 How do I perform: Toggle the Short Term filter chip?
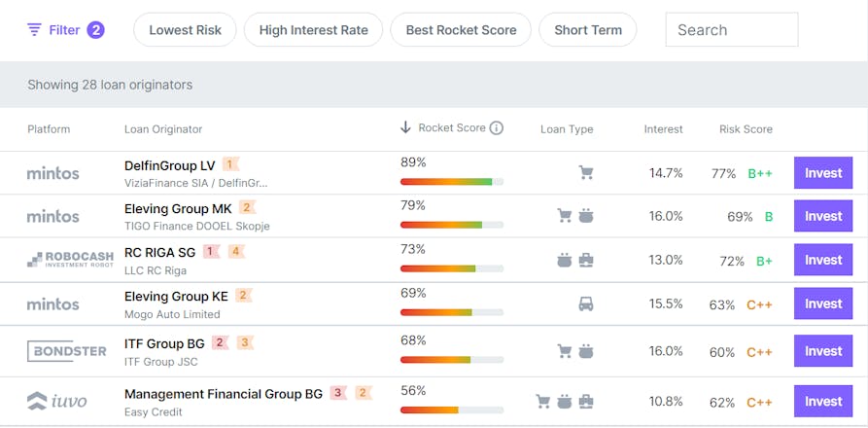[x=588, y=30]
